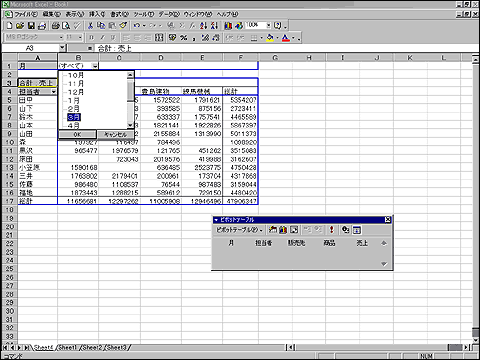Sort descending with the Z-A icon
The width and height of the screenshot is (480, 360).
(214, 26)
